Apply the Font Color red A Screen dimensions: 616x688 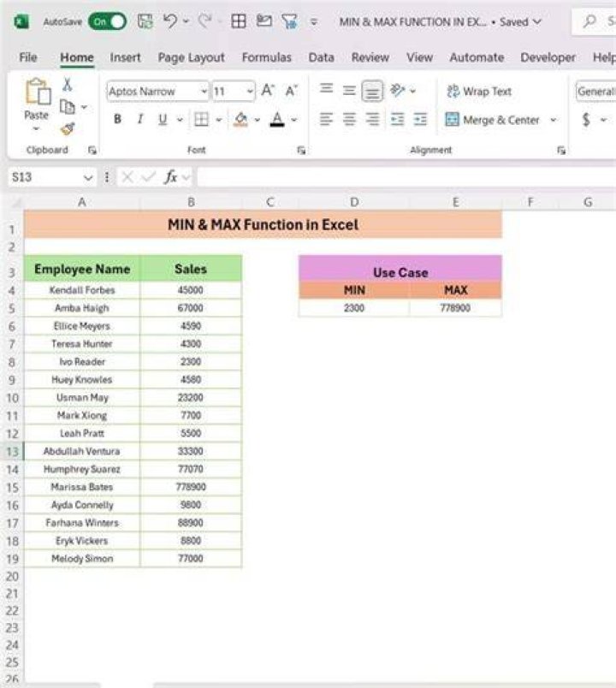pyautogui.click(x=277, y=119)
